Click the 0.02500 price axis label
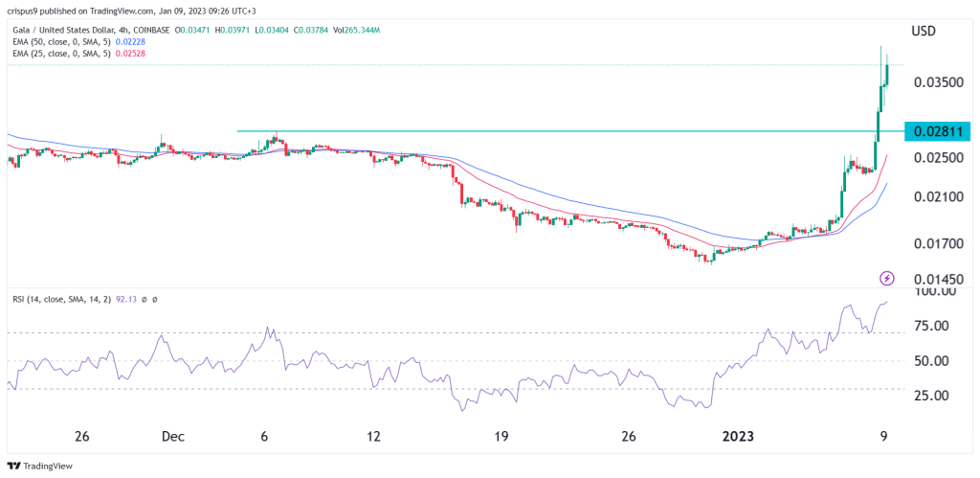980x478 pixels. click(x=937, y=158)
